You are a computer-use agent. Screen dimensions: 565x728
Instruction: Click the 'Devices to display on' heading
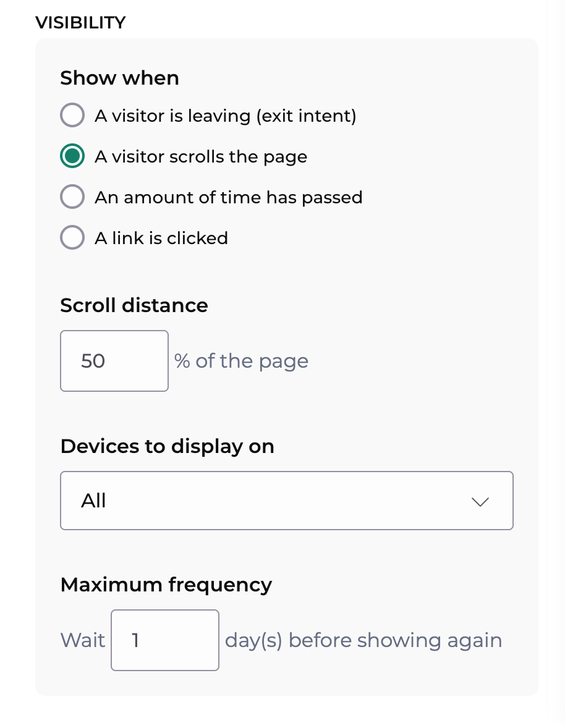[x=167, y=447]
